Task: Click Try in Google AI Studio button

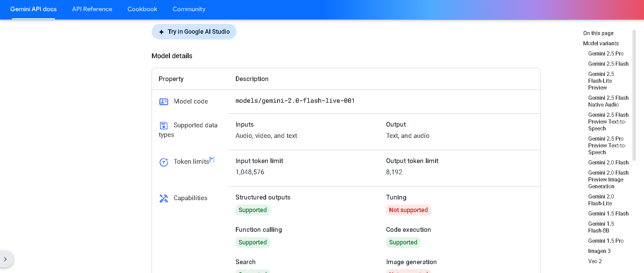Action: coord(194,32)
